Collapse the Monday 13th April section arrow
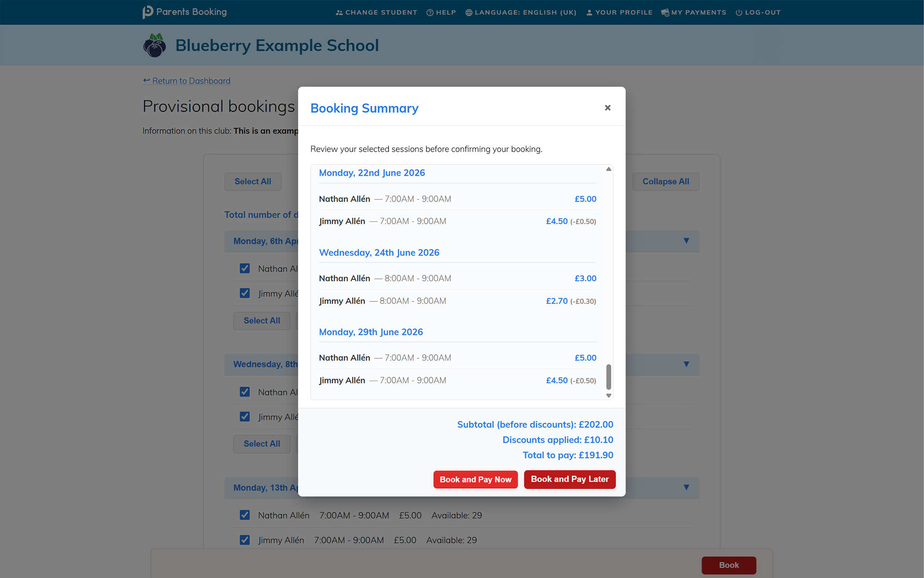The height and width of the screenshot is (578, 924). click(686, 487)
